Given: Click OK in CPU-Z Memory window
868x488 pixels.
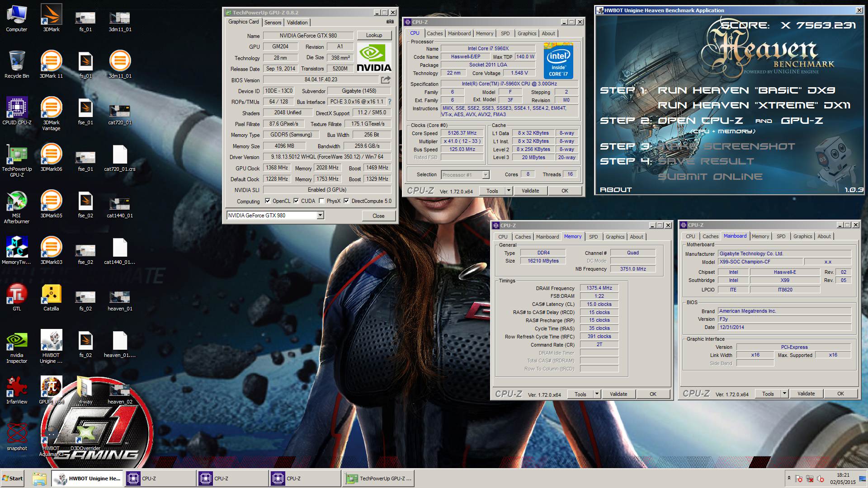Looking at the screenshot, I should click(x=653, y=394).
